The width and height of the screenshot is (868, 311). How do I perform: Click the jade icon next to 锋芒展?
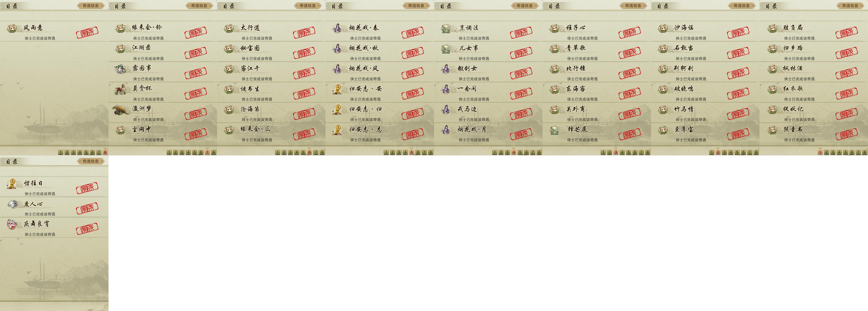[554, 130]
